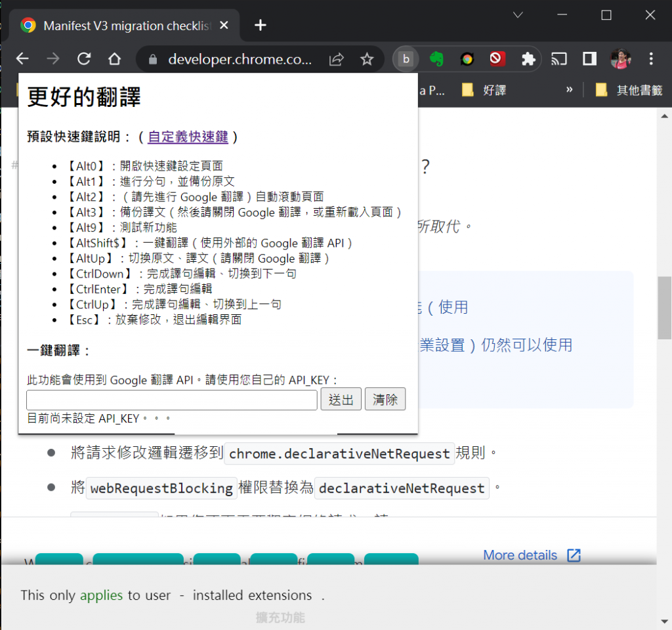The width and height of the screenshot is (672, 630).
Task: Click the colorful circle extension icon
Action: (x=467, y=58)
